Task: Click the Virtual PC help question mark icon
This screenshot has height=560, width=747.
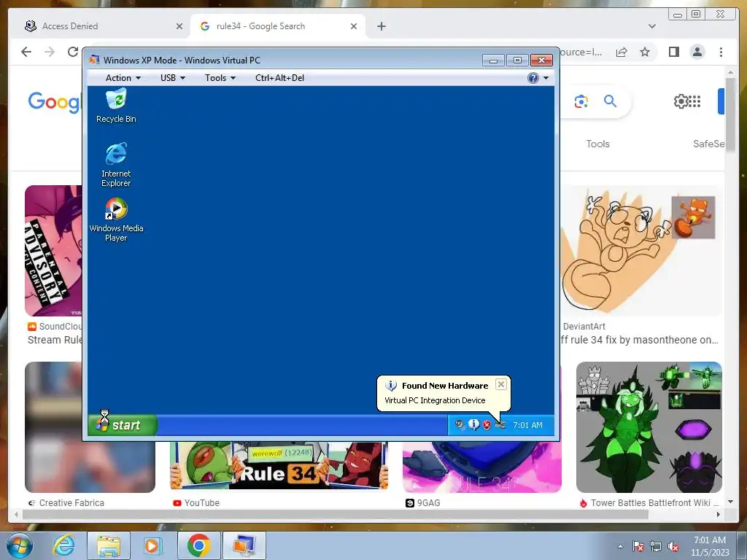Action: [533, 77]
